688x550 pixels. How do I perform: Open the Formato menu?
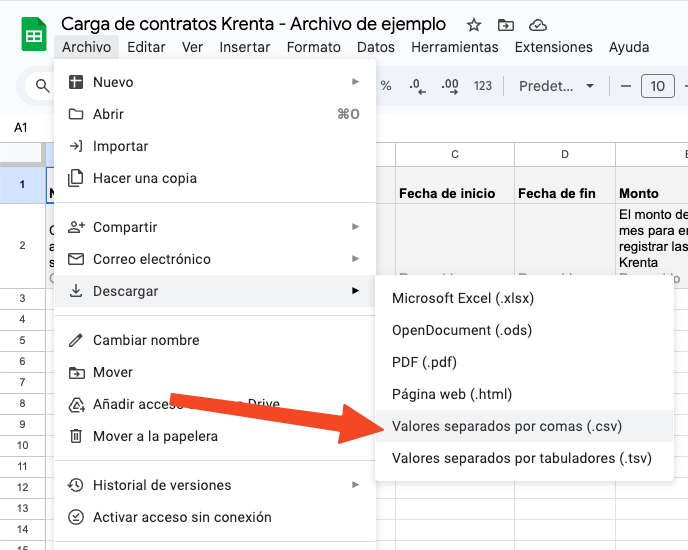[313, 47]
